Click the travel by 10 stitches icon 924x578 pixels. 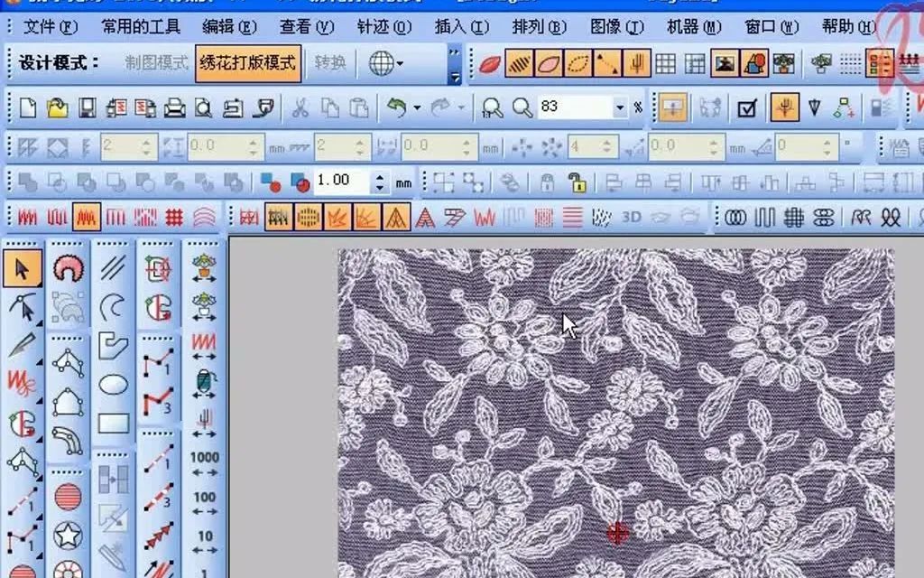pyautogui.click(x=204, y=542)
